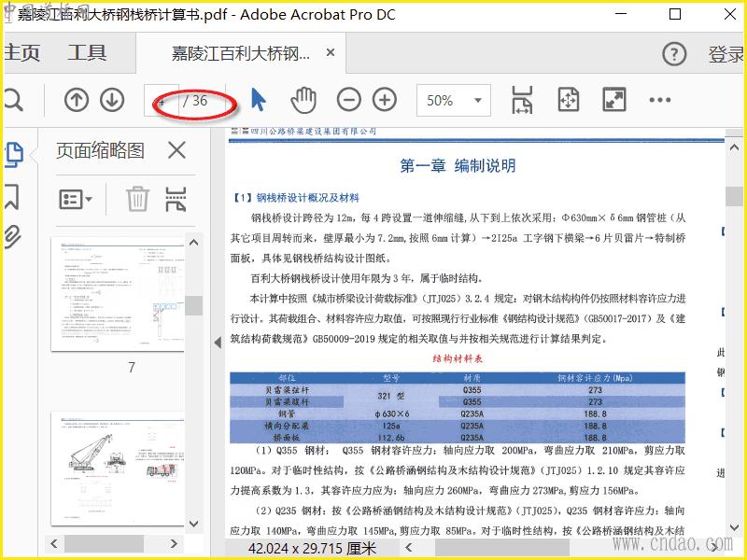Open page thumbnails sidebar icon
The image size is (747, 560).
pos(14,155)
